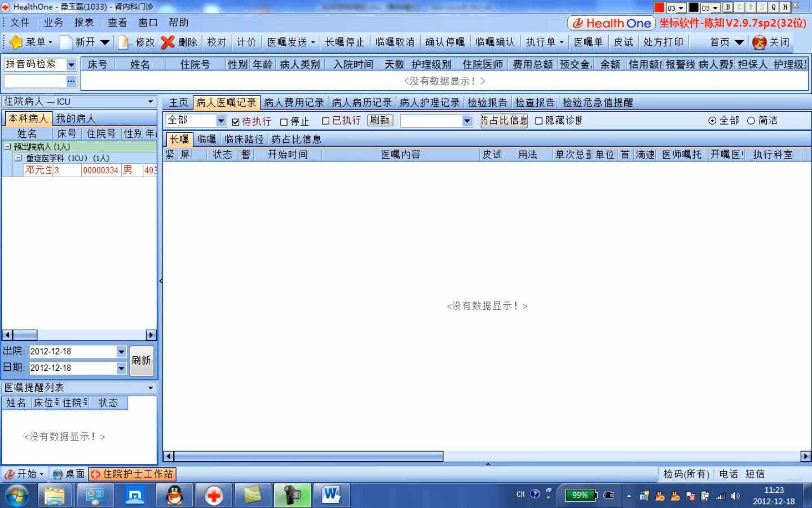Screen dimensions: 812x508
Task: Expand the 新开 dropdown arrow
Action: (x=105, y=42)
